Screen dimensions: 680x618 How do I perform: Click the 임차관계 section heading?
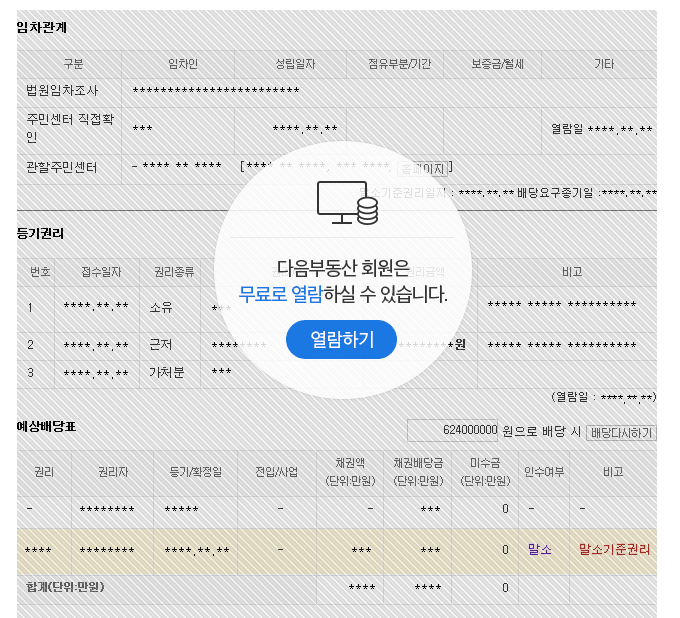(42, 27)
